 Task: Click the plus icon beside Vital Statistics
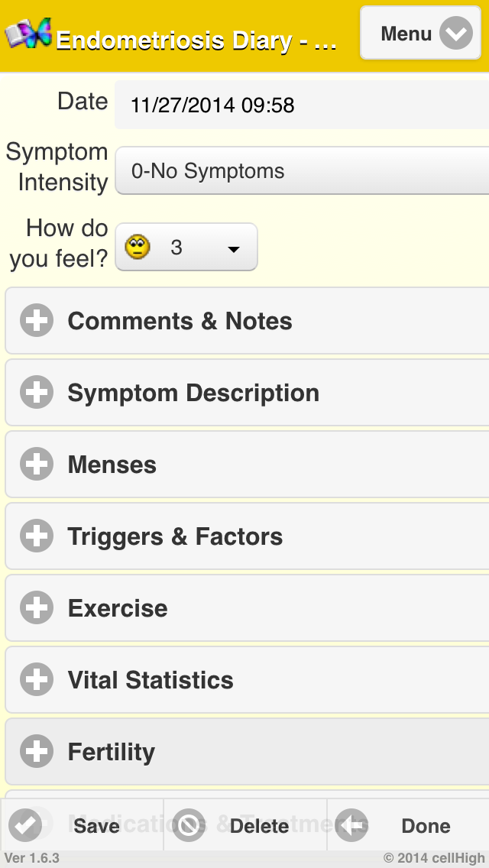pos(37,680)
